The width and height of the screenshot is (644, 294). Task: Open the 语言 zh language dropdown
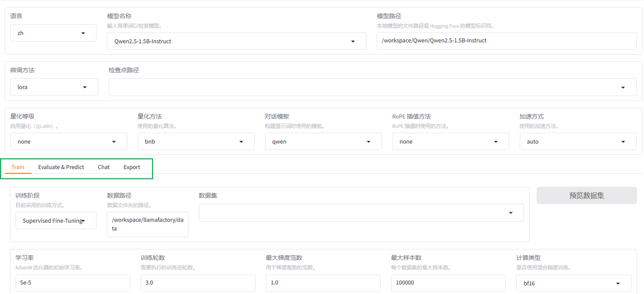coord(53,33)
